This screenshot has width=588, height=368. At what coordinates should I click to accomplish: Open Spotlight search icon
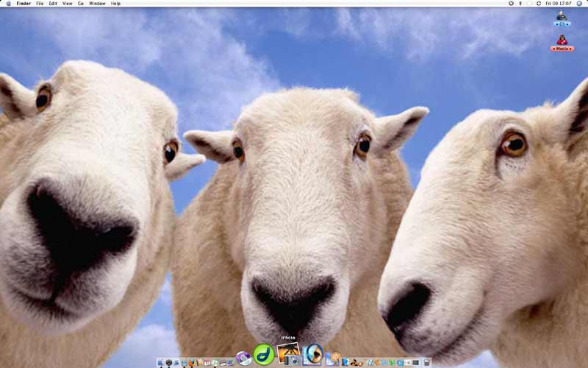[580, 4]
